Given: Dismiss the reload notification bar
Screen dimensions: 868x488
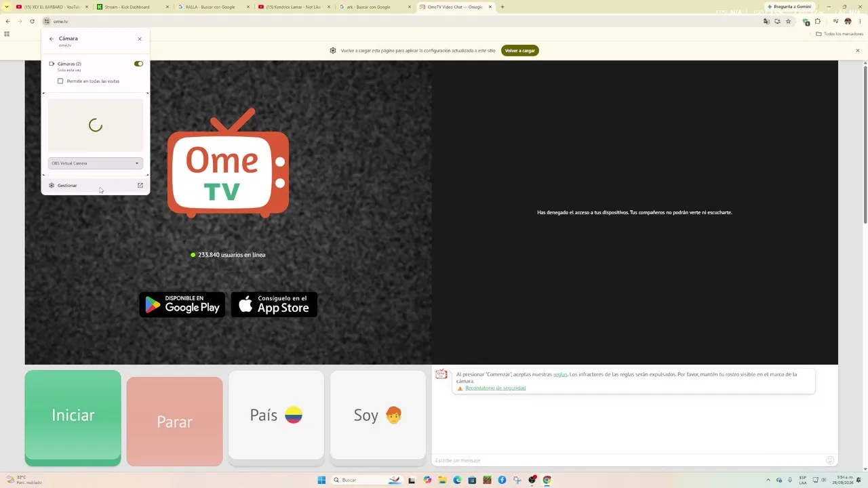Looking at the screenshot, I should 857,51.
